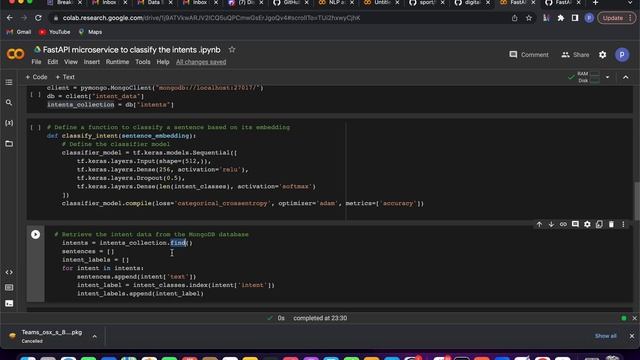Toggle browser side panel
The image size is (640, 360).
coord(575,18)
